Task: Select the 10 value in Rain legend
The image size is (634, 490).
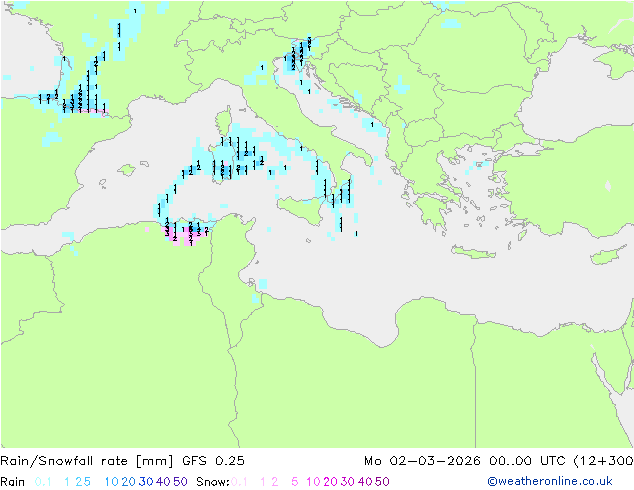Action: click(112, 482)
